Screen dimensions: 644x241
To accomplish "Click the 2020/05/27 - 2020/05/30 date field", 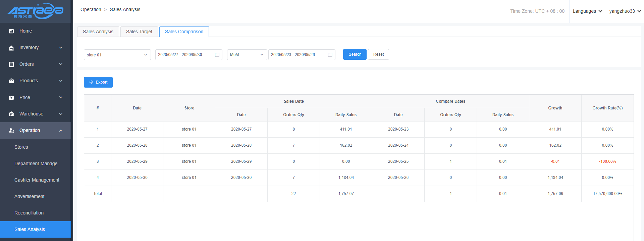I will [184, 55].
